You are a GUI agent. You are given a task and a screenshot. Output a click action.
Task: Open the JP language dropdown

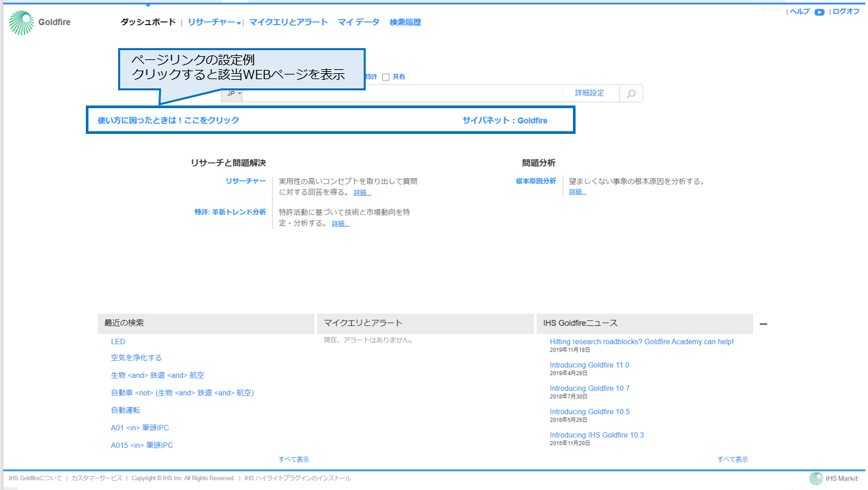tap(232, 94)
